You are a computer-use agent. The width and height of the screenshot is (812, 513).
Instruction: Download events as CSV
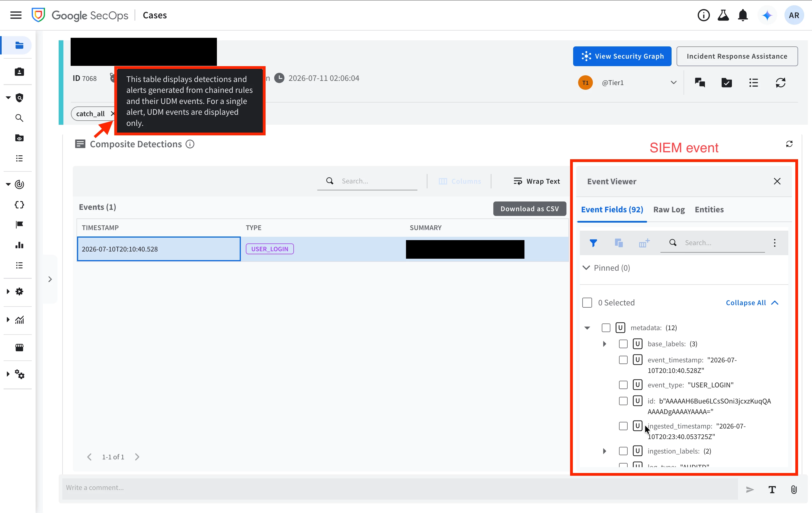pyautogui.click(x=529, y=209)
